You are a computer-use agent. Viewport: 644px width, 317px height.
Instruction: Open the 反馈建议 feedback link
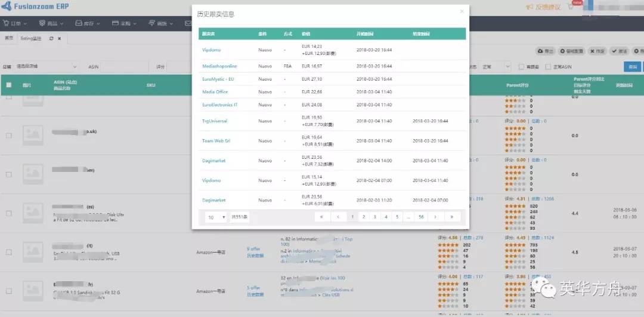point(543,7)
